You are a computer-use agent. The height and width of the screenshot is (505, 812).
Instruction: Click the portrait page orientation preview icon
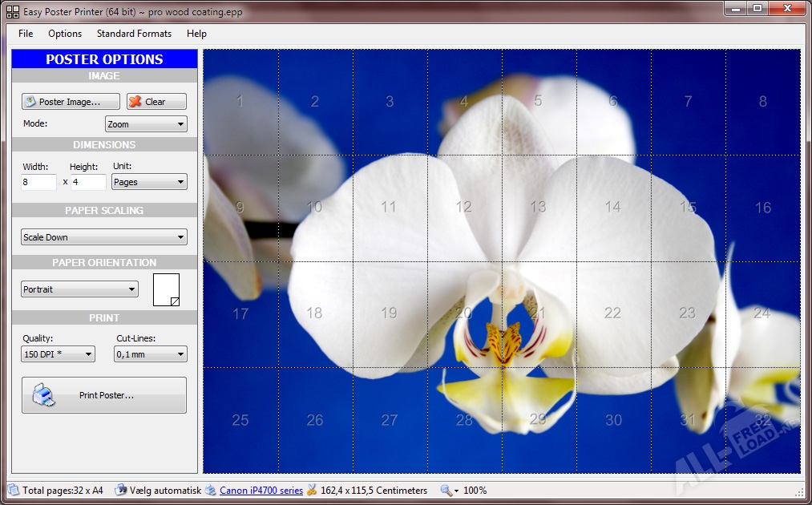167,289
